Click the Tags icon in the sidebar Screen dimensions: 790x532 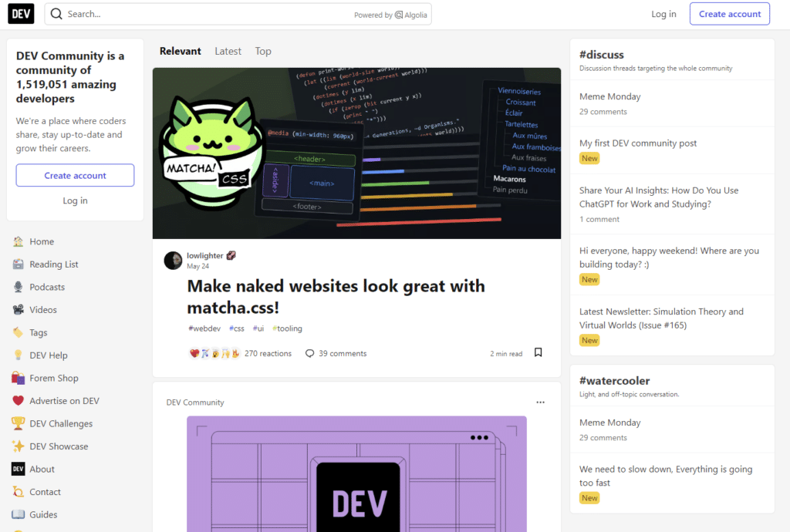[x=17, y=332]
